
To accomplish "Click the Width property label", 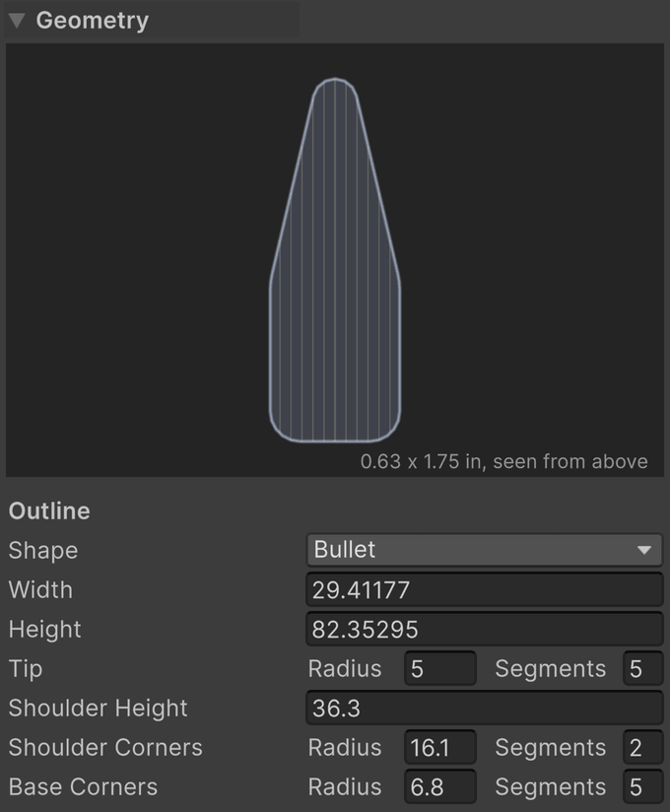I will 40,590.
